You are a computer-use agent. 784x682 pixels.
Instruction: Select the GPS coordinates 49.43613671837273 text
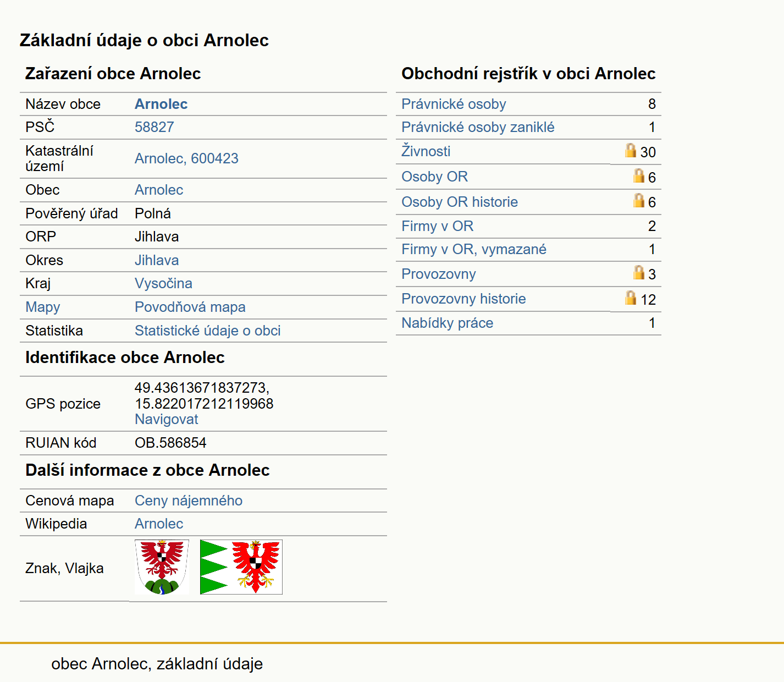pos(202,388)
